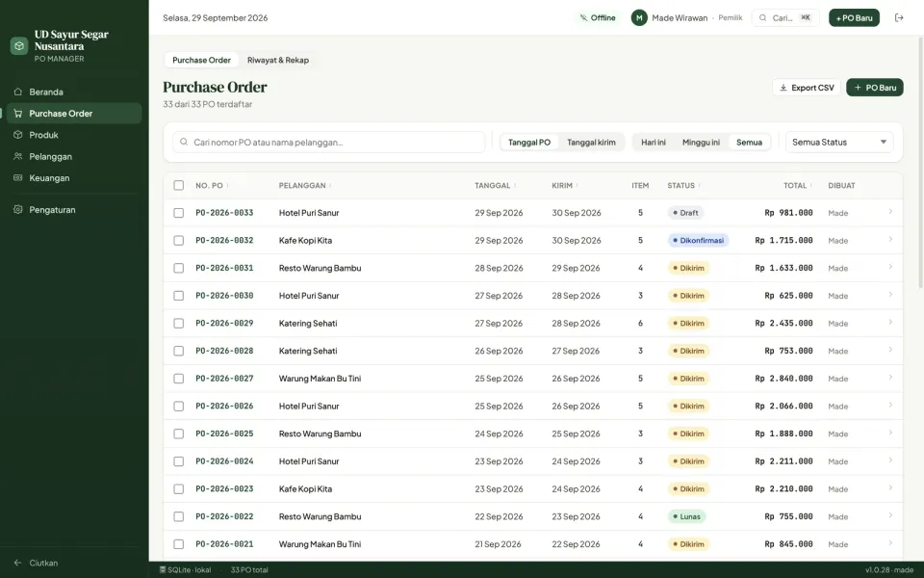Click the Draft status badge

click(x=686, y=213)
